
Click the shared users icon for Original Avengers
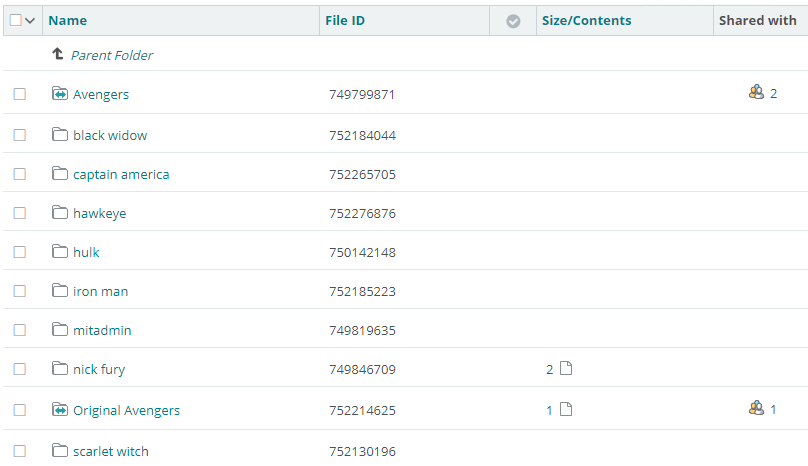point(756,408)
